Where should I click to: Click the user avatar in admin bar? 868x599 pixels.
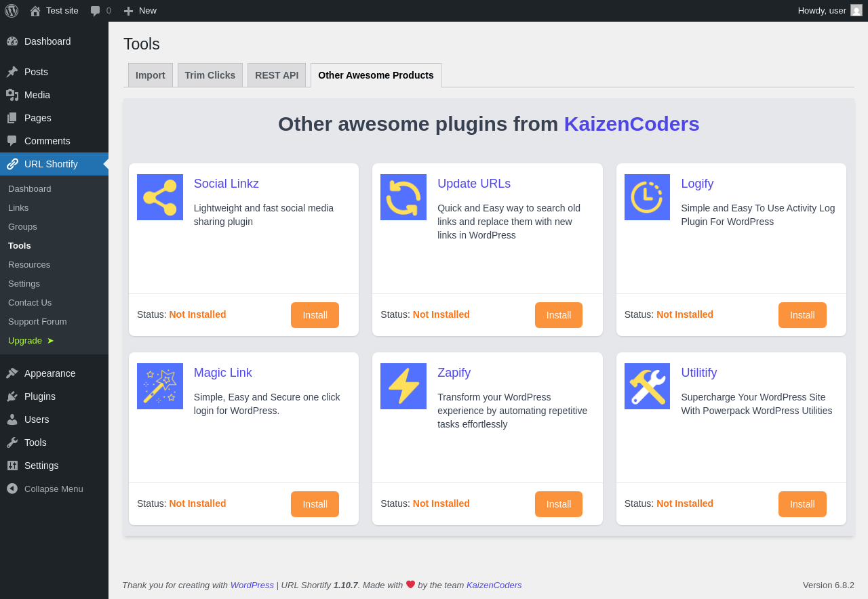coord(856,10)
